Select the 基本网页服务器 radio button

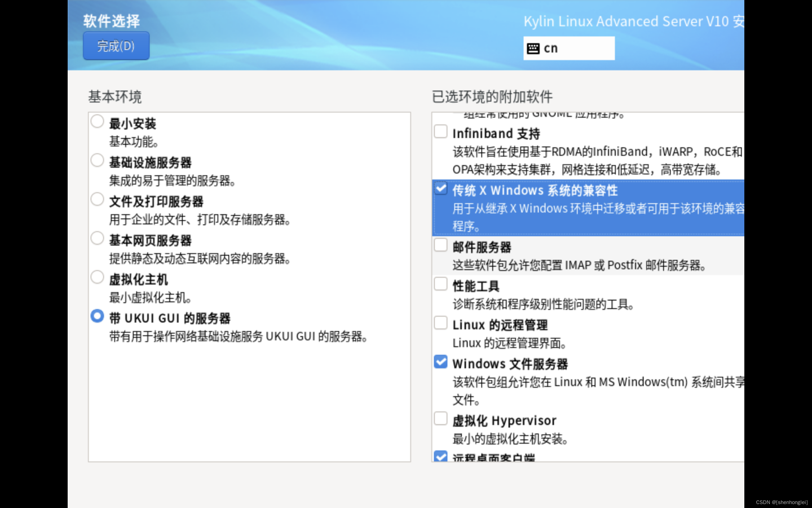pos(97,238)
